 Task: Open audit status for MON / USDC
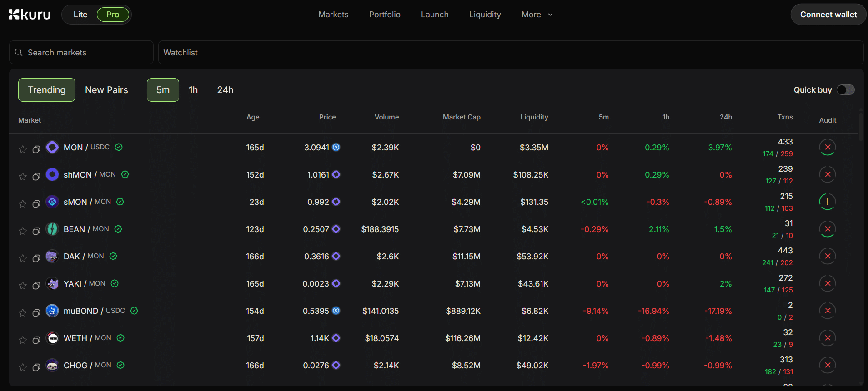pos(828,147)
